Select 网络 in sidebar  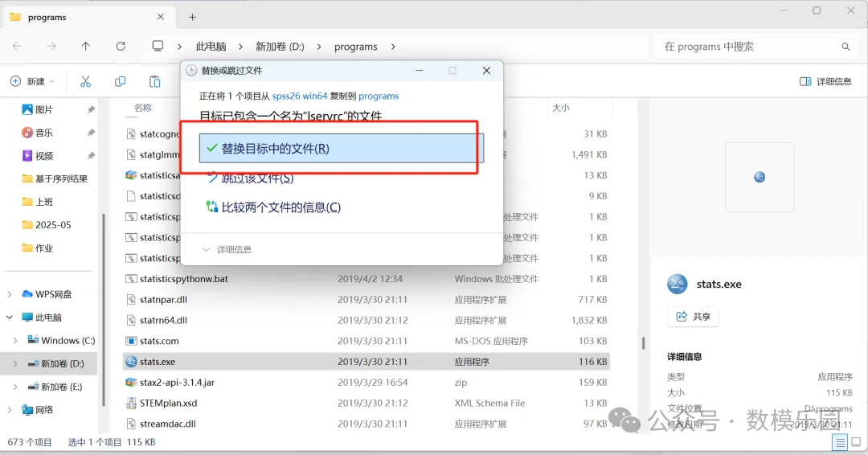[x=38, y=410]
